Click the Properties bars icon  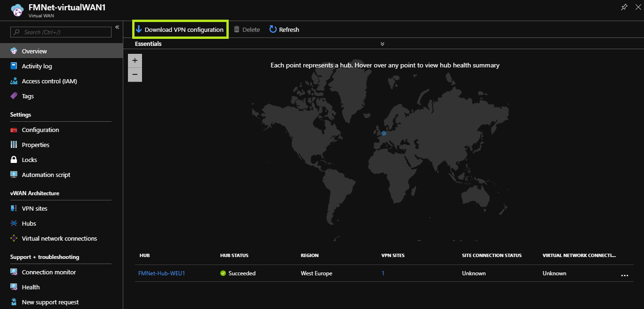[x=14, y=145]
